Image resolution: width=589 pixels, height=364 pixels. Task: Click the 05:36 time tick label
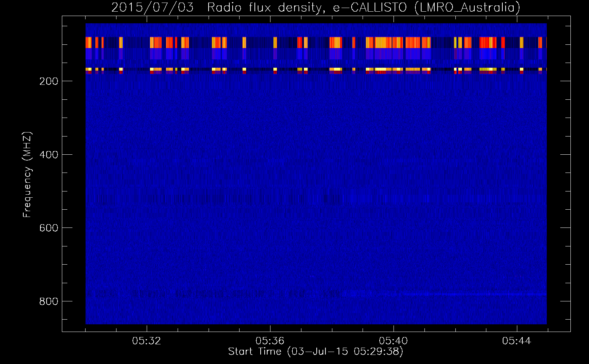[x=270, y=341]
